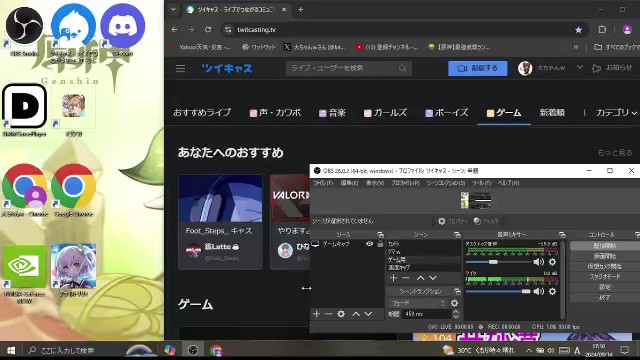Remove selected scene with minus icon
This screenshot has width=640, height=360.
point(406,278)
